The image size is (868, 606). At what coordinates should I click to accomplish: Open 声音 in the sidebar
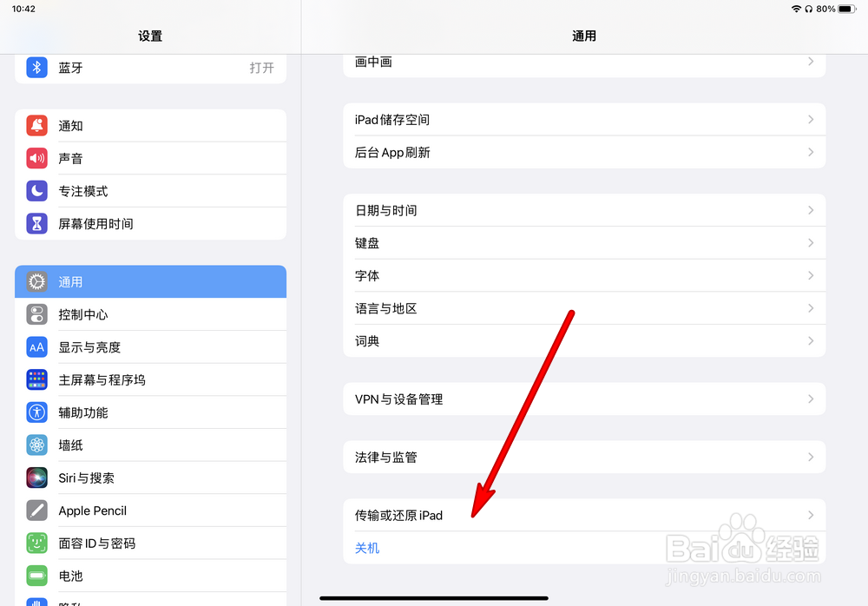[x=150, y=158]
